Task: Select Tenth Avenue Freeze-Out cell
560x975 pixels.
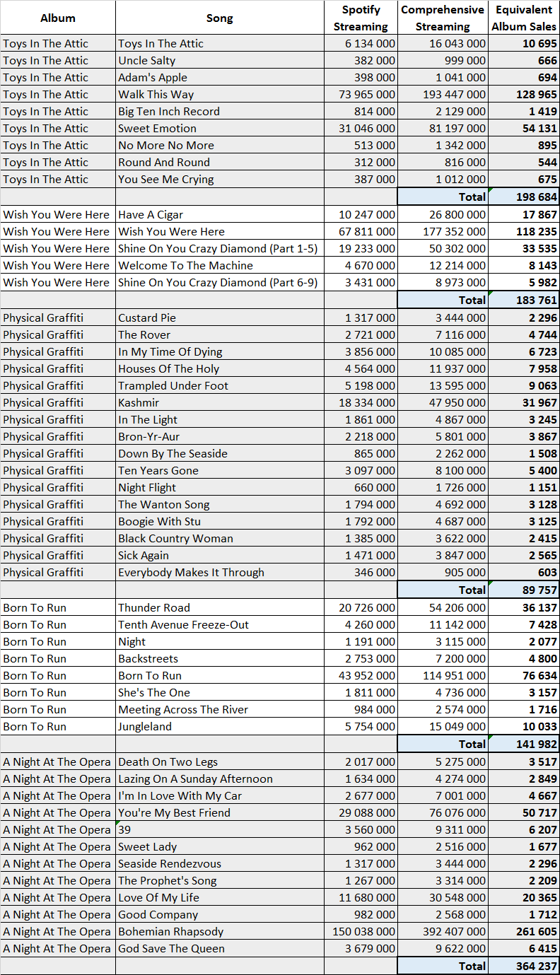Action: [219, 624]
